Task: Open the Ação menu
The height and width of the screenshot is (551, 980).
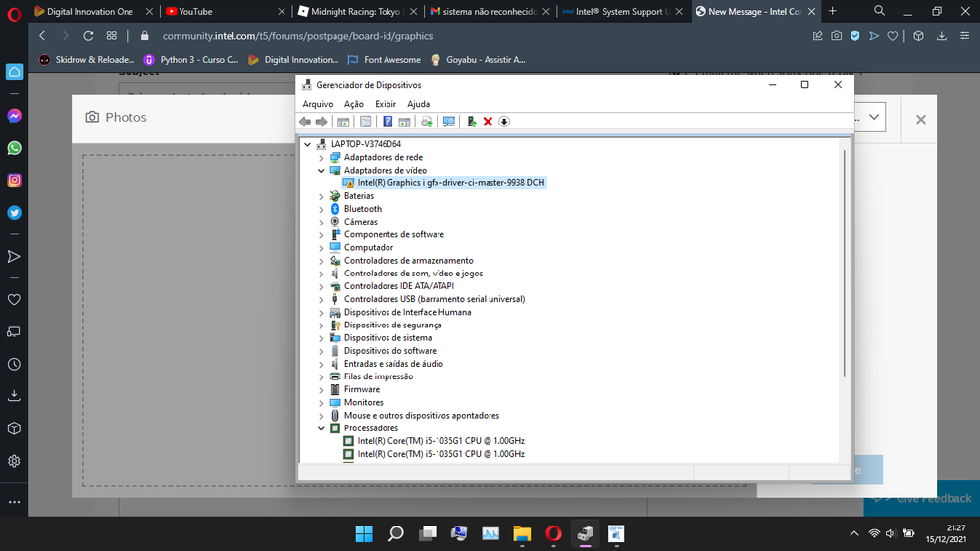Action: click(x=354, y=104)
